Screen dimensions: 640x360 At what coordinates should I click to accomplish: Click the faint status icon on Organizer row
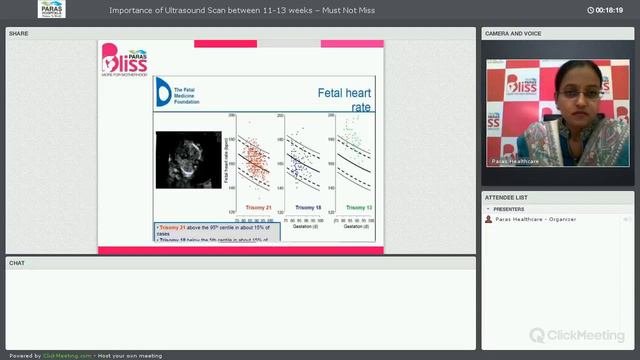point(627,220)
